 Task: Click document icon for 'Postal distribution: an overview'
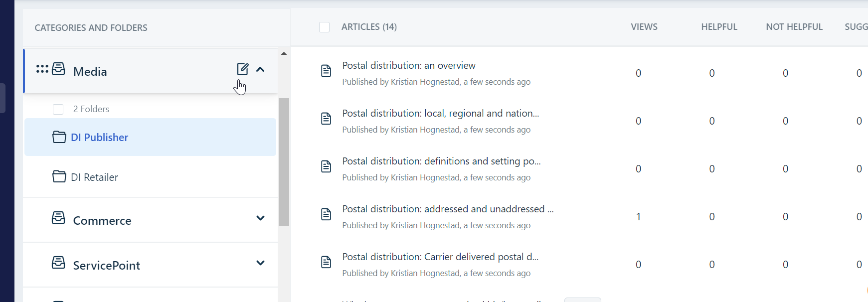click(x=326, y=71)
